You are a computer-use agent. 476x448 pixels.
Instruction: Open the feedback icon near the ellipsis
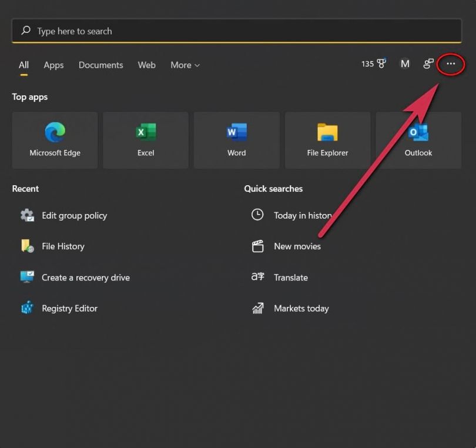click(x=428, y=64)
